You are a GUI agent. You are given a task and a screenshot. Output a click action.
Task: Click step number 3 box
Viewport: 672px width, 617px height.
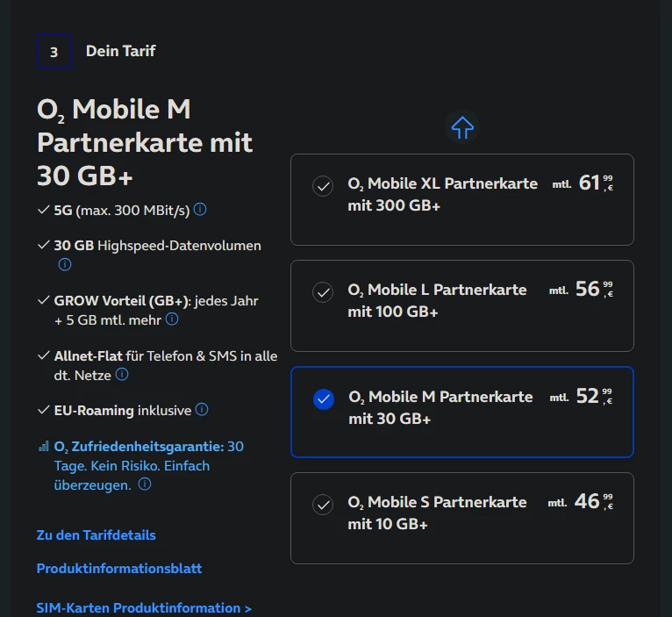point(54,51)
